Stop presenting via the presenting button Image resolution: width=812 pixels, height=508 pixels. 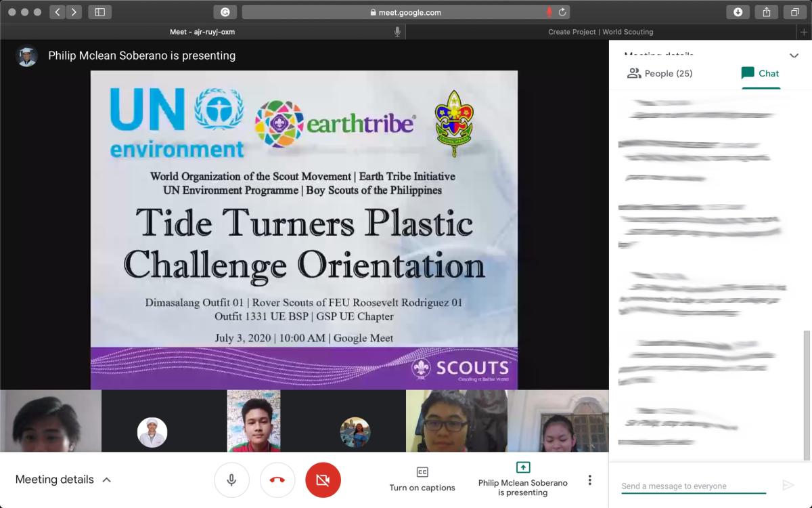pos(523,480)
